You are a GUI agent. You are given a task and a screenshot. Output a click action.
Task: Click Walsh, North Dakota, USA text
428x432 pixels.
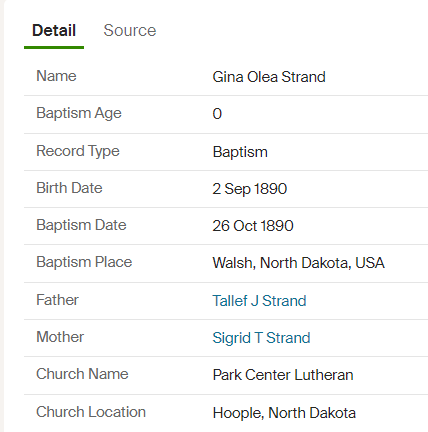point(299,263)
